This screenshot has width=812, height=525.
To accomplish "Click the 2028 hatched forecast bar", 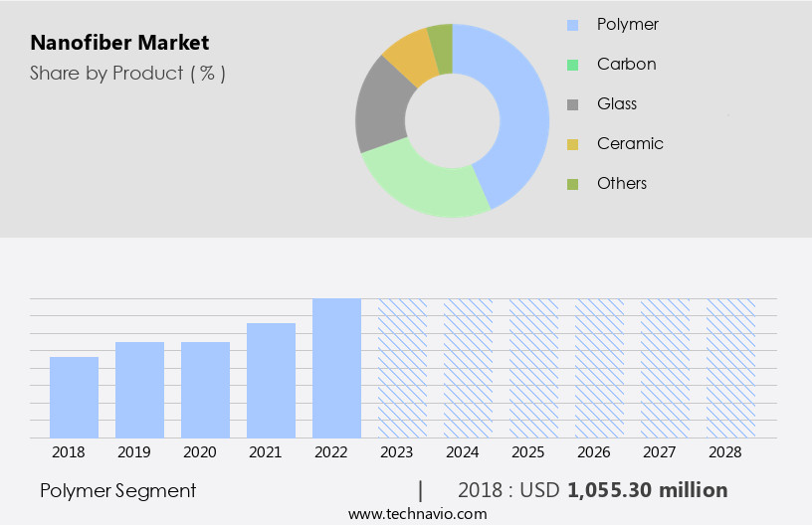I will tap(730, 368).
